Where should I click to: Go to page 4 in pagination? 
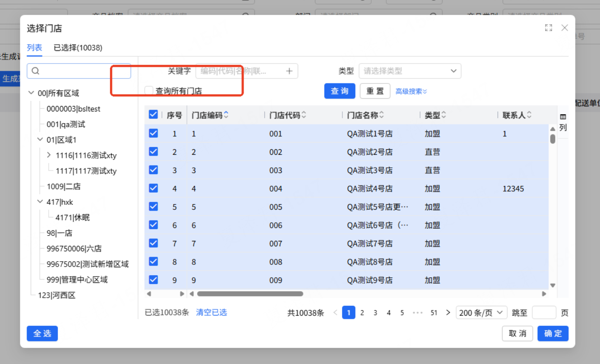tap(388, 313)
